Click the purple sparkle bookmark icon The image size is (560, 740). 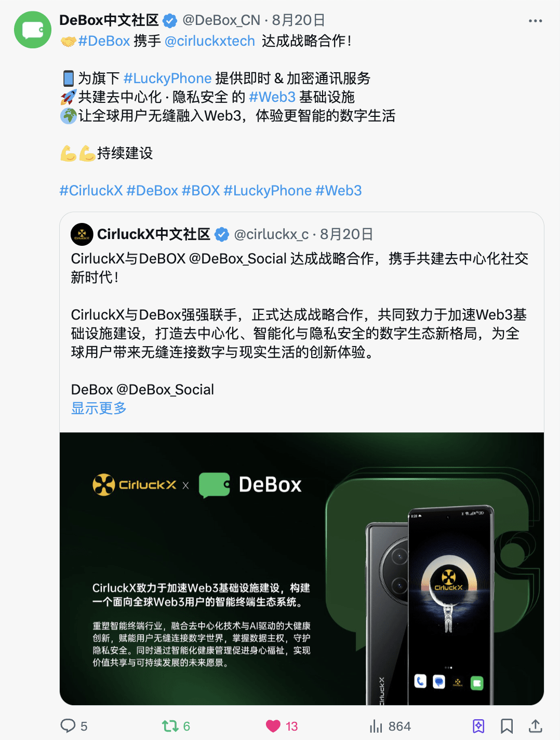point(478,725)
